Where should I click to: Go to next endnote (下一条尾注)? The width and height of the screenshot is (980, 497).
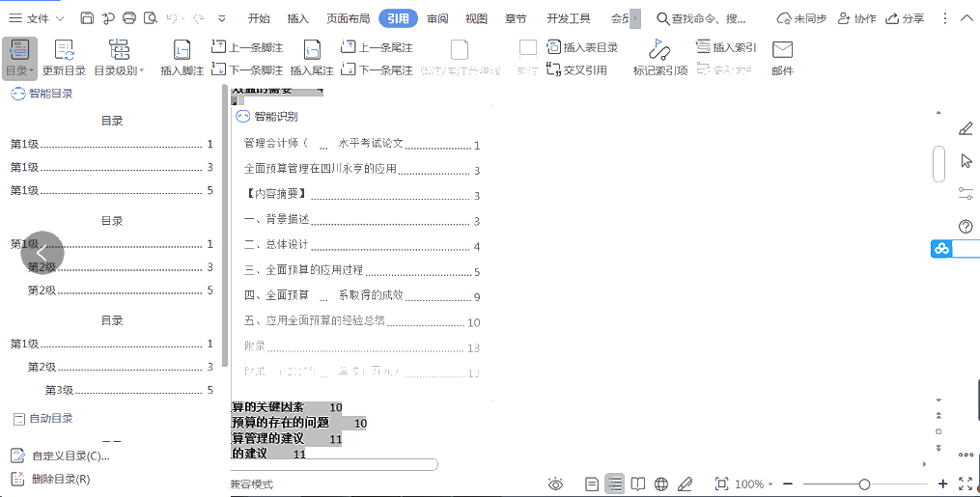tap(377, 69)
